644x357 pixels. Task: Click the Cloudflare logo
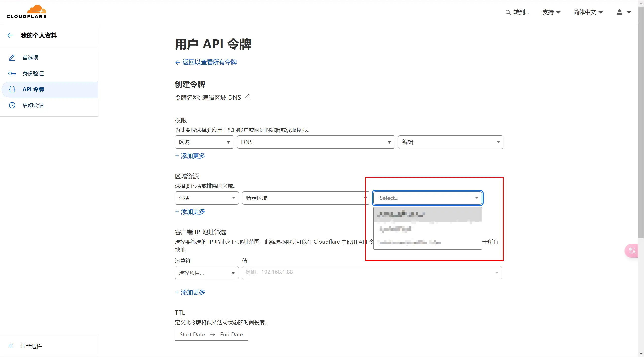click(x=26, y=12)
